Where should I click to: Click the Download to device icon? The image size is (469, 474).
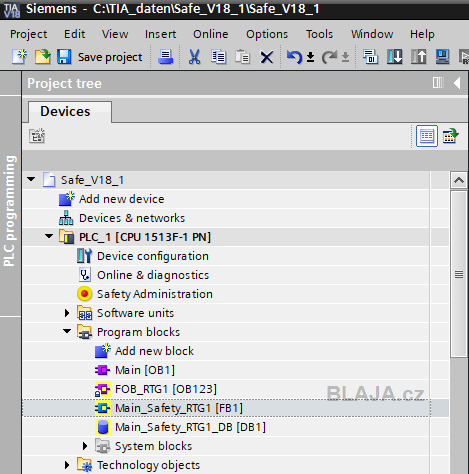395,57
